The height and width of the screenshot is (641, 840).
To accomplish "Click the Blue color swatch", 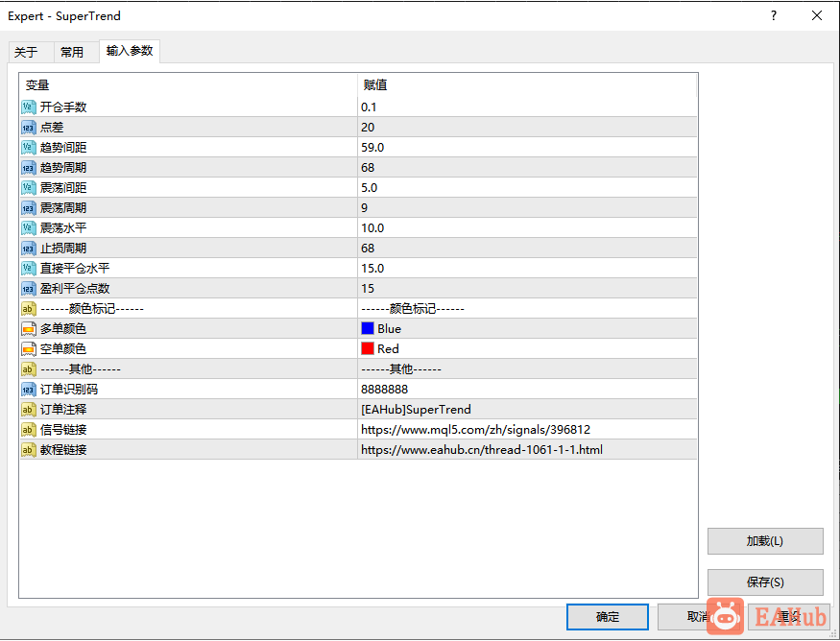I will [368, 328].
